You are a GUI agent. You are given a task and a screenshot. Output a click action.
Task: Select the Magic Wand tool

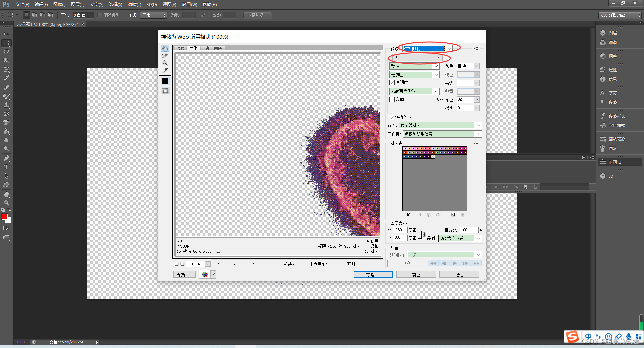tap(6, 61)
